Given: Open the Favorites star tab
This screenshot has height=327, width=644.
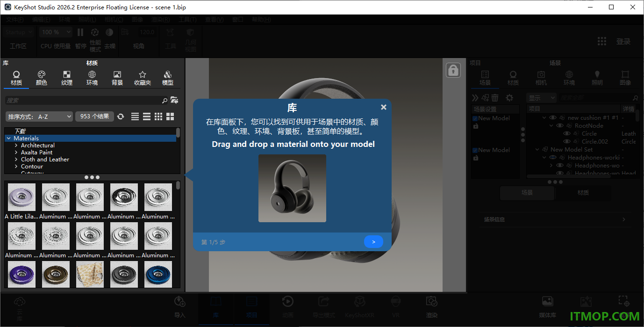Looking at the screenshot, I should tap(143, 75).
